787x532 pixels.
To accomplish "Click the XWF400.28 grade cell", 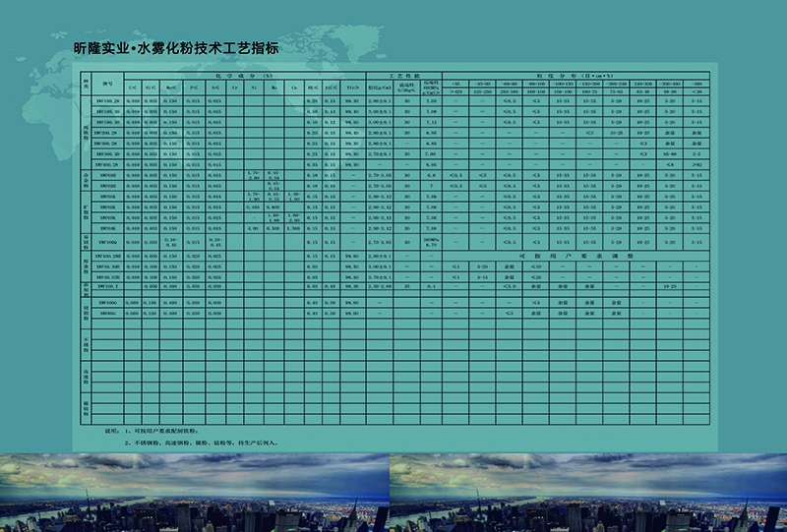I will click(x=107, y=164).
